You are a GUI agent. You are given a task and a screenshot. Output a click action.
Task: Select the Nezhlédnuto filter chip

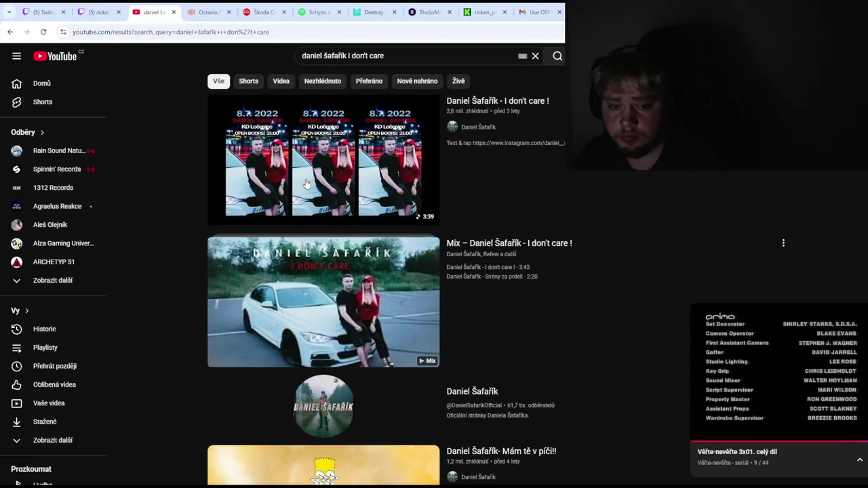click(323, 81)
